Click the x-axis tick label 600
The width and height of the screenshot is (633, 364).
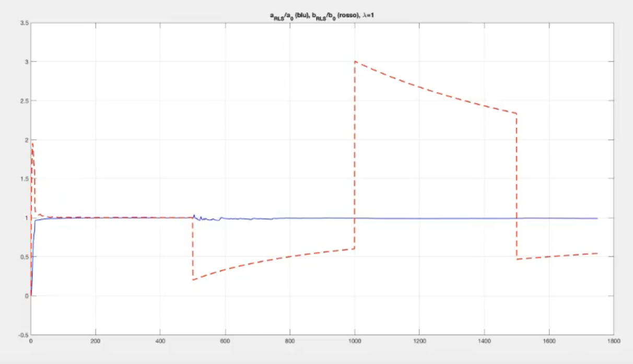(x=225, y=340)
